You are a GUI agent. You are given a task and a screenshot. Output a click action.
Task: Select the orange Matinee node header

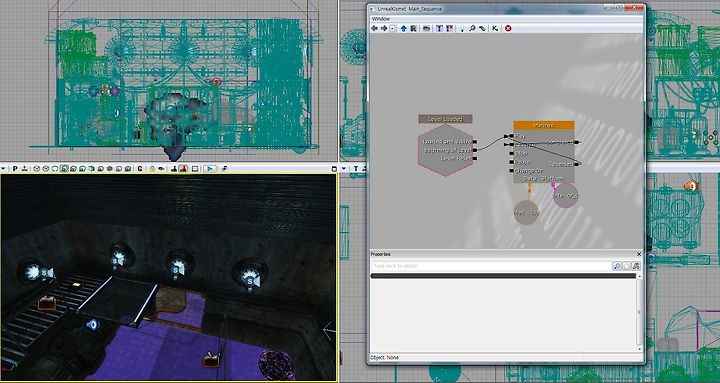pyautogui.click(x=544, y=125)
